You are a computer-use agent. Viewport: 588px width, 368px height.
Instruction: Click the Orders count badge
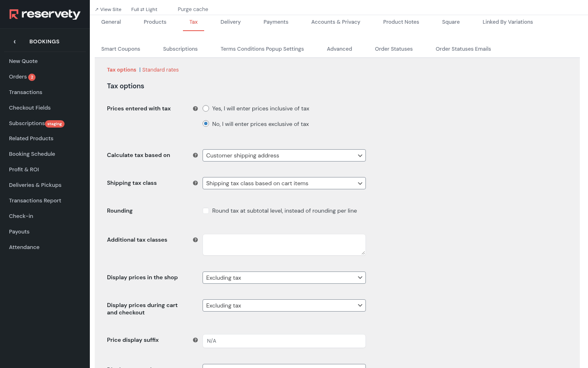click(32, 77)
